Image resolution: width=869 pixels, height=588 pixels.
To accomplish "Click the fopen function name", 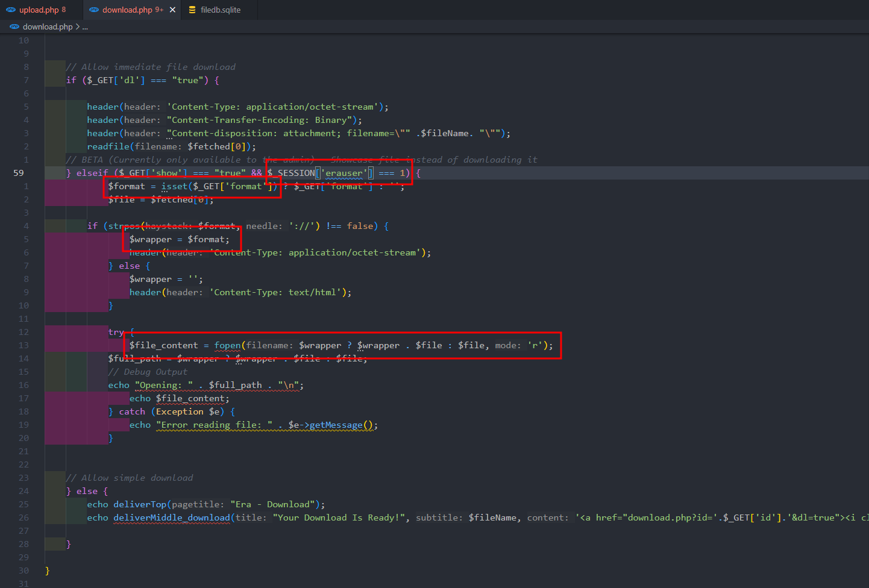I will click(x=227, y=345).
